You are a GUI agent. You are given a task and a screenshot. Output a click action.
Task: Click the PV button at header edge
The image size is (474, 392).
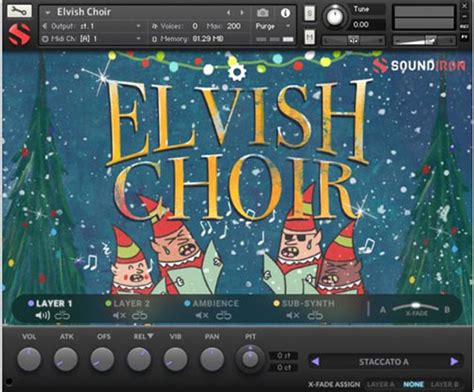tap(465, 37)
